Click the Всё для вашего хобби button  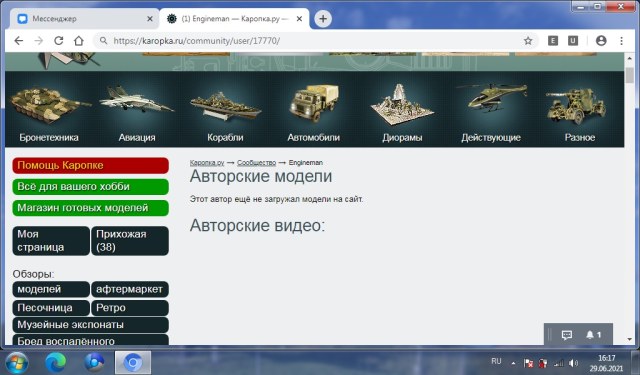91,187
